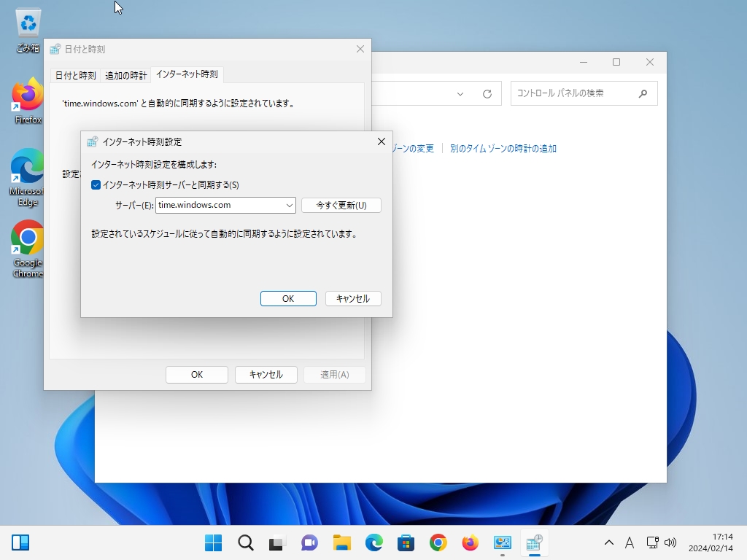Click the 今すぐ更新(U) update now button

coord(341,205)
